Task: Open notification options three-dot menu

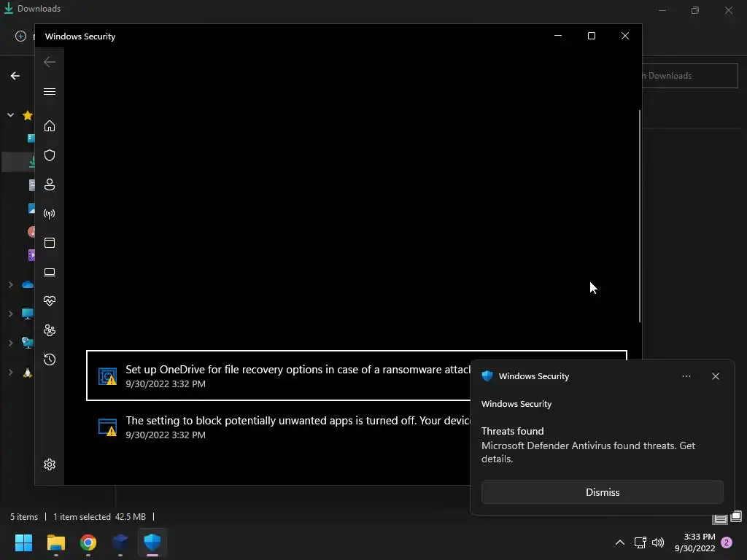Action: click(x=686, y=376)
